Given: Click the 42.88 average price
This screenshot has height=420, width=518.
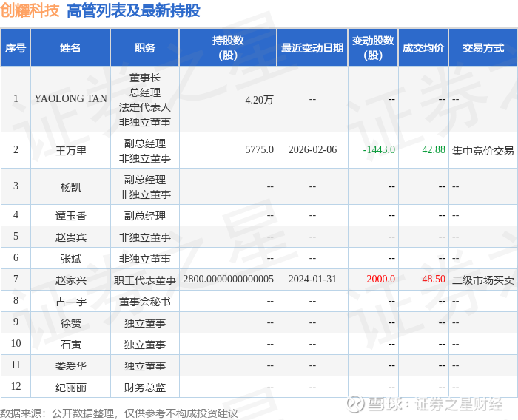Looking at the screenshot, I should tap(434, 149).
